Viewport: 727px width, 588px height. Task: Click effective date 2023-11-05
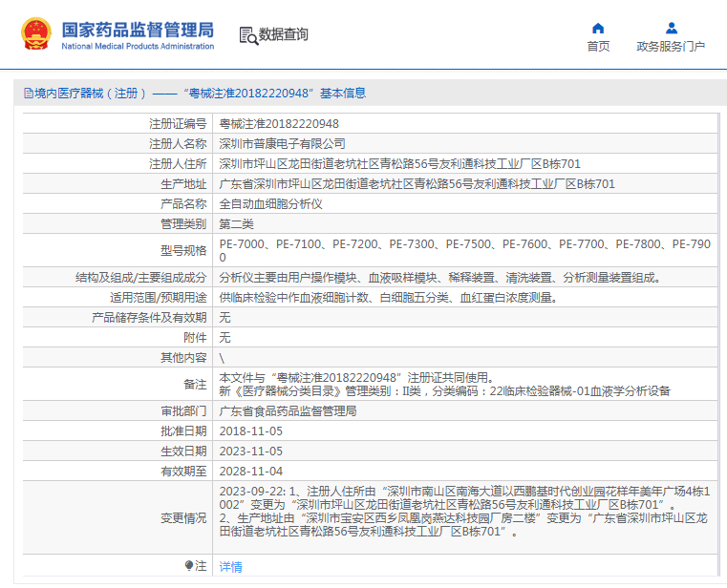click(x=251, y=451)
